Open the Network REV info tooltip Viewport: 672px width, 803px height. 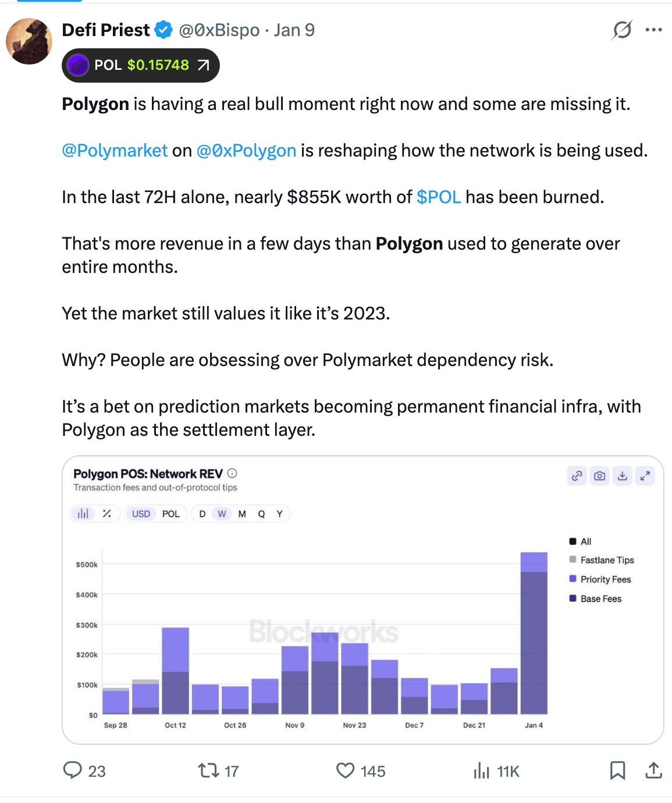point(232,474)
